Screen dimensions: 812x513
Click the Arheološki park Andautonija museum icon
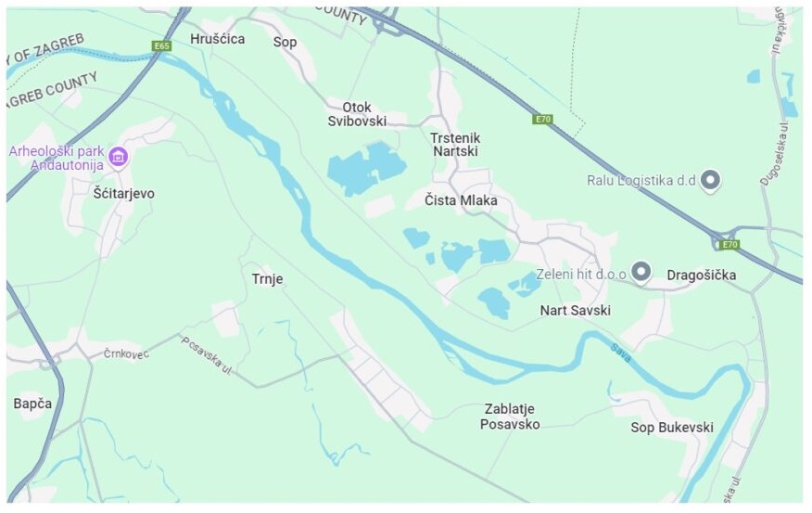118,156
